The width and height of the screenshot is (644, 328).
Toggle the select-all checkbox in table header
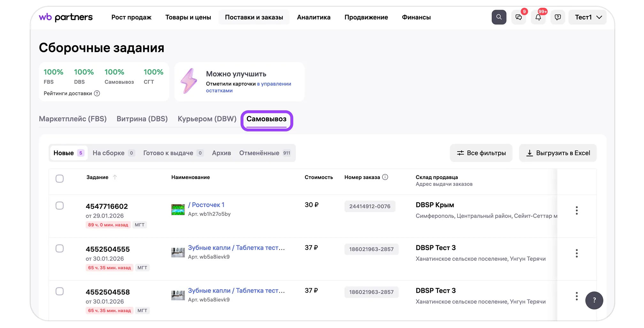point(60,178)
